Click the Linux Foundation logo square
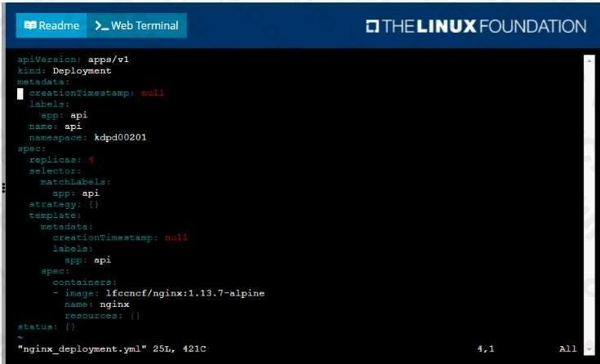Screen dimensions: 600x364 click(x=372, y=26)
